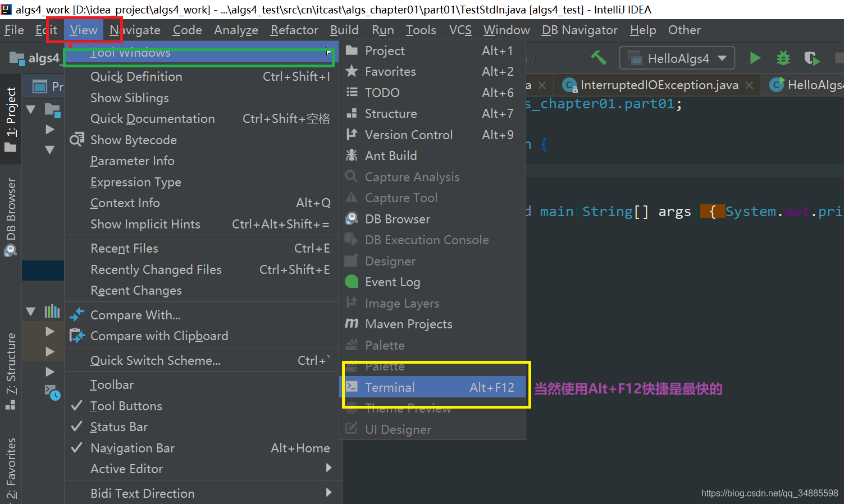Click green Event Log icon
This screenshot has height=504, width=844.
pos(352,281)
